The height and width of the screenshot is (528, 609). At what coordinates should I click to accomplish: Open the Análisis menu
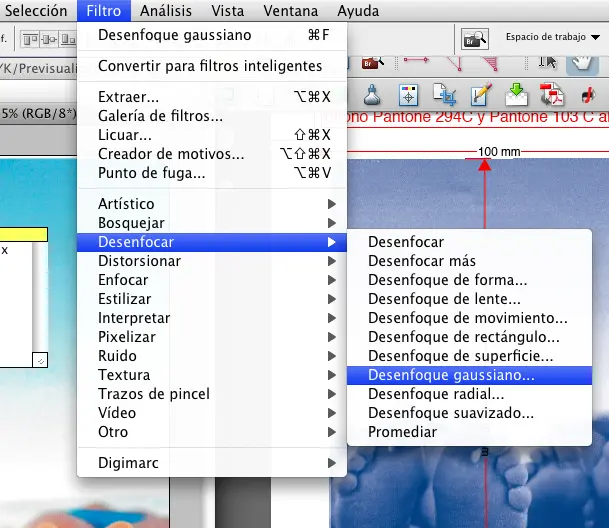pos(166,11)
